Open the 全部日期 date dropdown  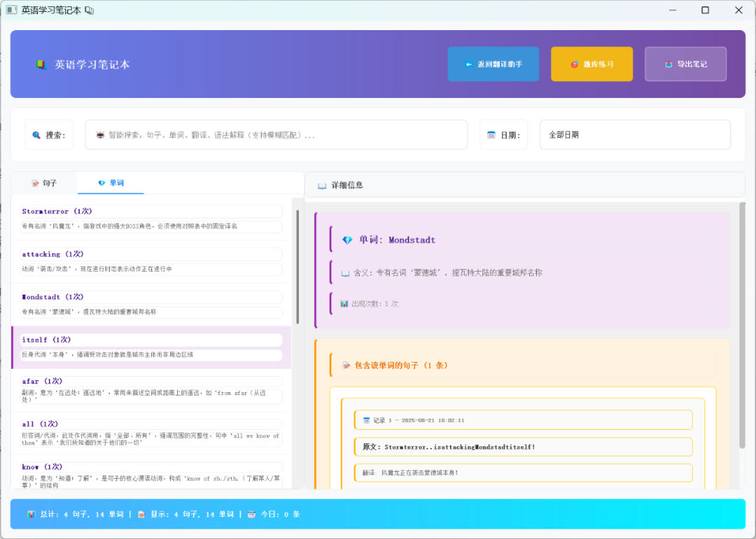tap(635, 135)
